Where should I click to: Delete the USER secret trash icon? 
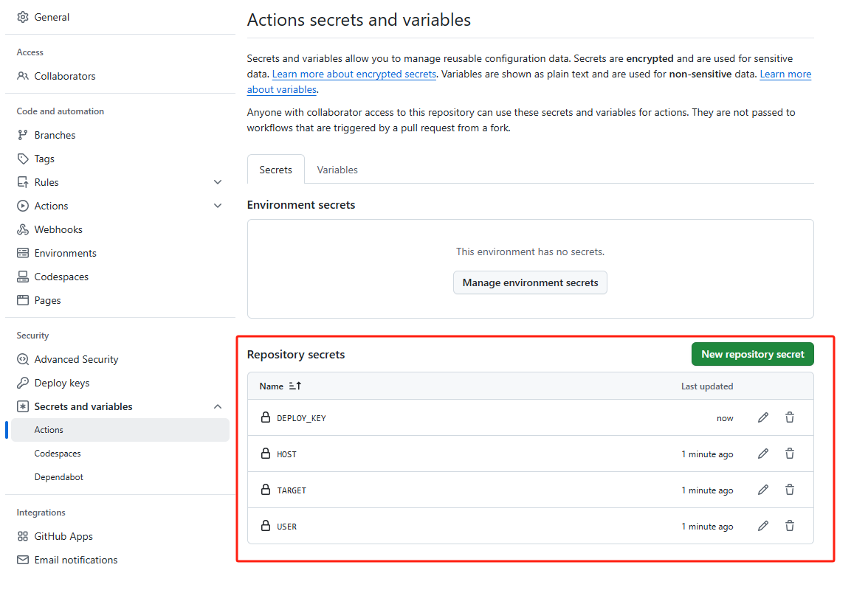tap(790, 526)
